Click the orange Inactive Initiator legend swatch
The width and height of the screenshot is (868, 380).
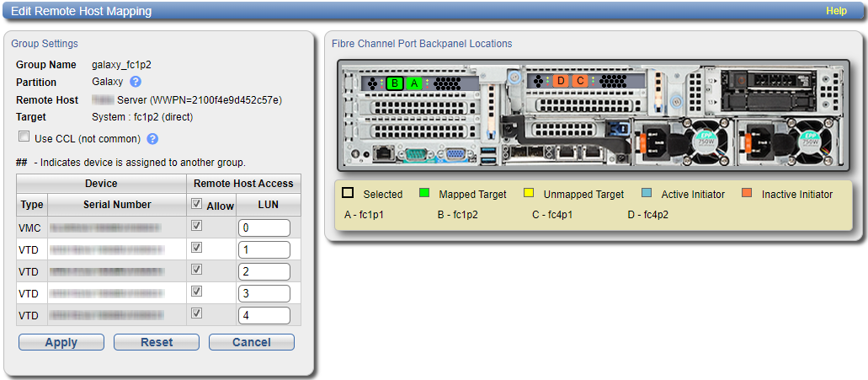click(x=747, y=194)
